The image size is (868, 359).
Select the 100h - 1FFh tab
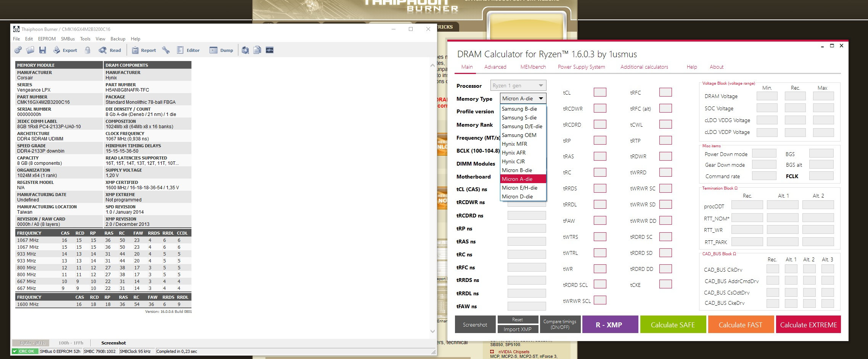(71, 343)
